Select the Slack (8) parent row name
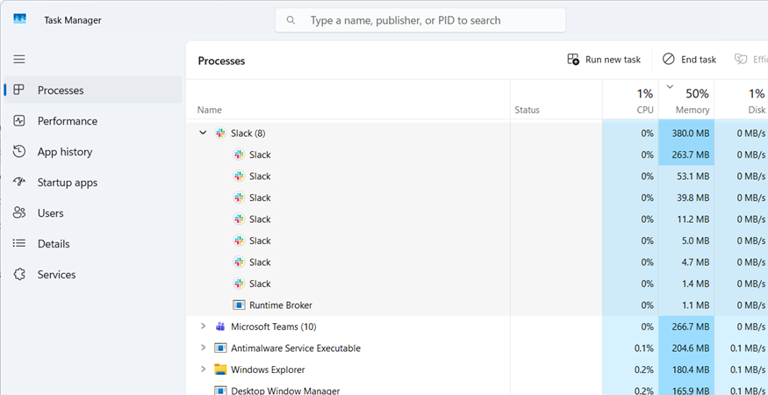Viewport: 768px width, 395px height. pos(248,133)
